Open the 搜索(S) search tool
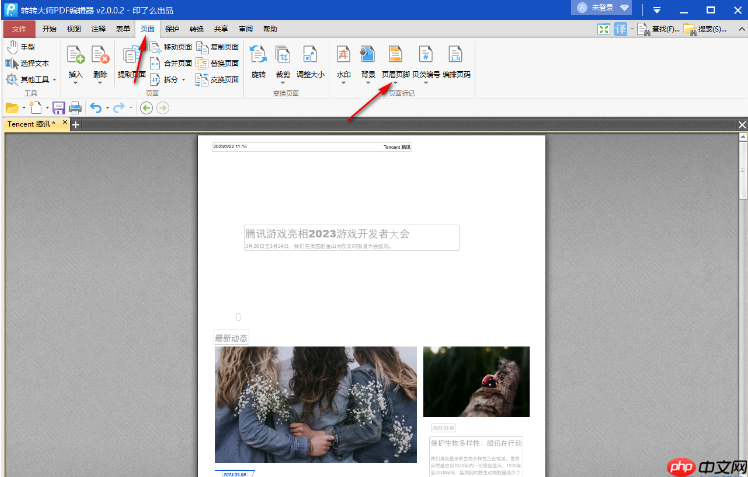748x477 pixels. click(705, 29)
